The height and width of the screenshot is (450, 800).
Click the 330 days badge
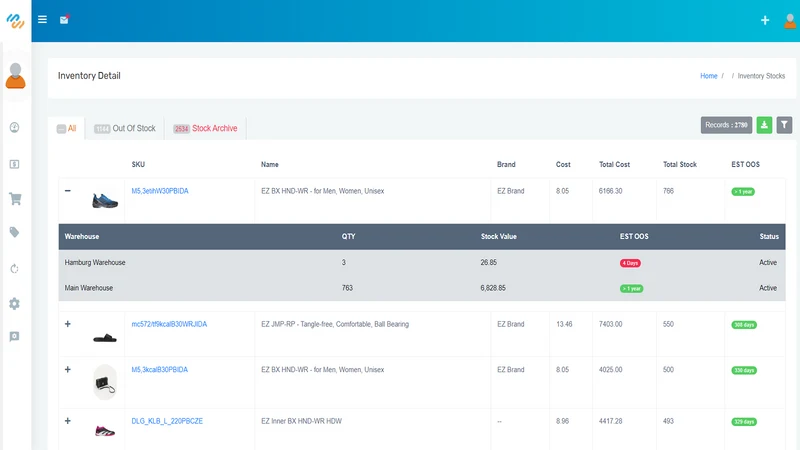coord(744,370)
